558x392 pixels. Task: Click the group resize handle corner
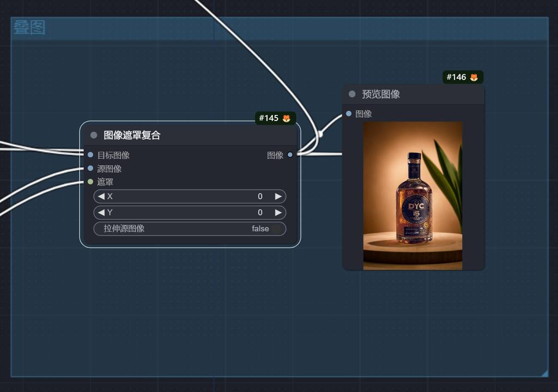click(x=544, y=373)
